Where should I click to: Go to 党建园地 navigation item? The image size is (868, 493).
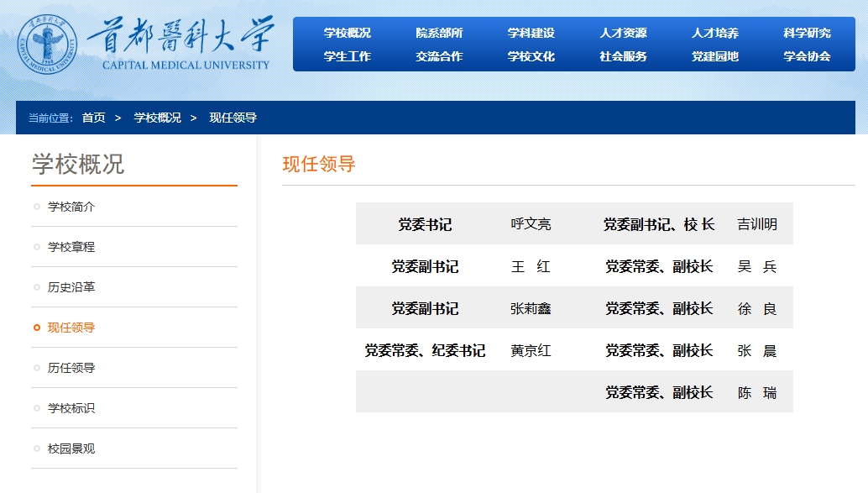pyautogui.click(x=714, y=56)
